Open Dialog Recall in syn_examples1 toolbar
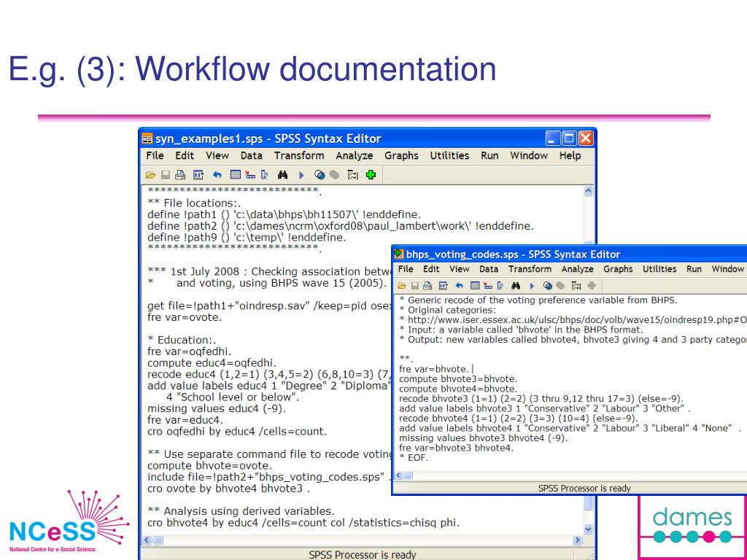The height and width of the screenshot is (560, 747). [x=198, y=175]
